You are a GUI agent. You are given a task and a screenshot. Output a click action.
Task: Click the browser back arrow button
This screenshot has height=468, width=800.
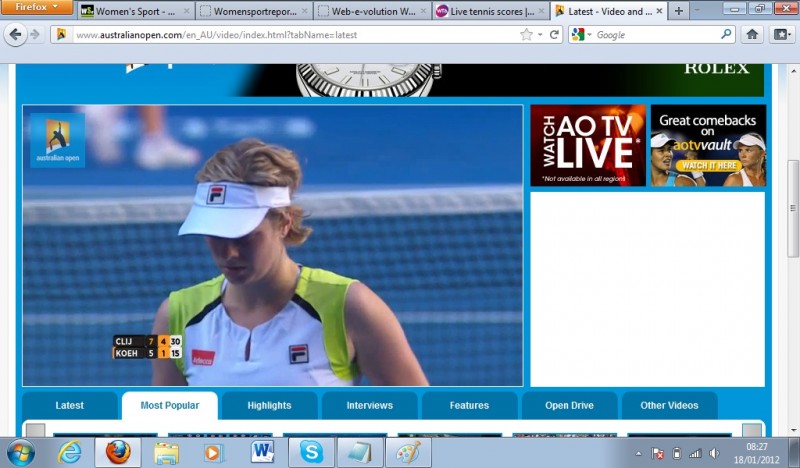[x=15, y=34]
